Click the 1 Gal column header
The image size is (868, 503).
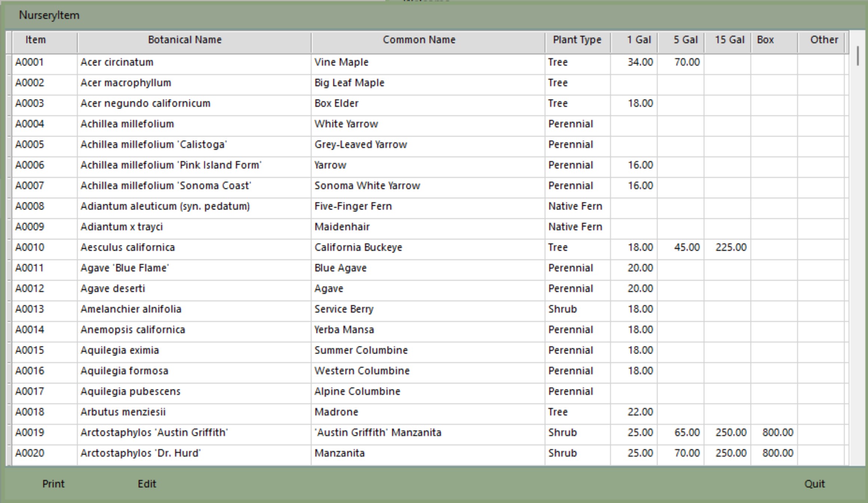[639, 40]
